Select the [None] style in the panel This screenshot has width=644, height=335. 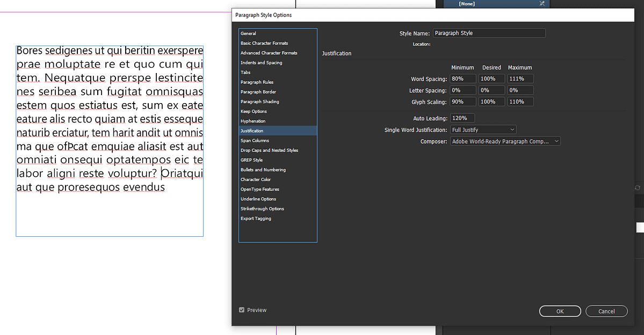(466, 4)
